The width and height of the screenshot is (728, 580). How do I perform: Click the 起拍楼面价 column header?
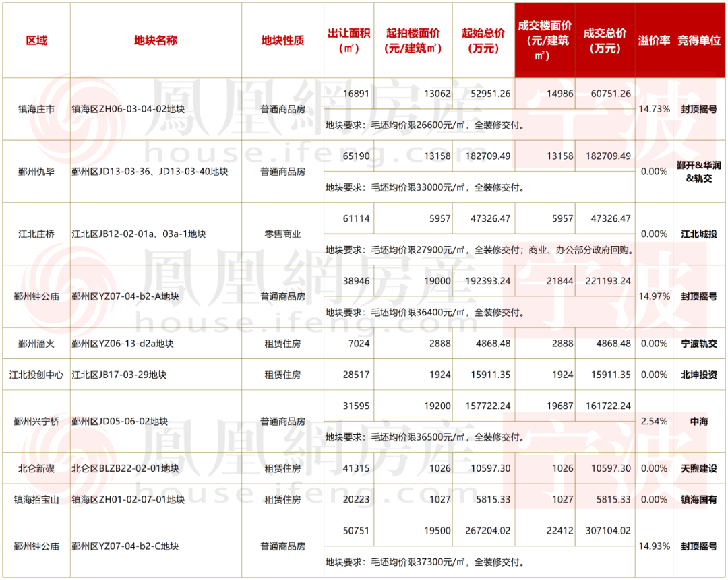[x=413, y=41]
